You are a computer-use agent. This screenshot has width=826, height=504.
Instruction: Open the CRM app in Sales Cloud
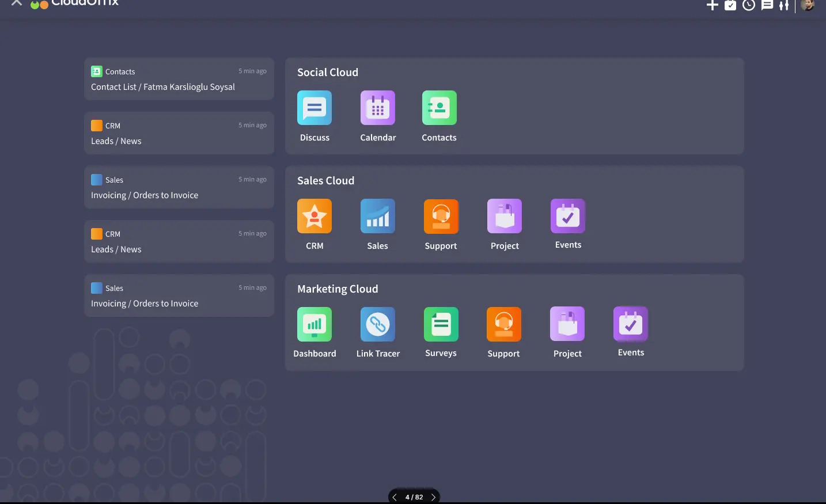[315, 217]
